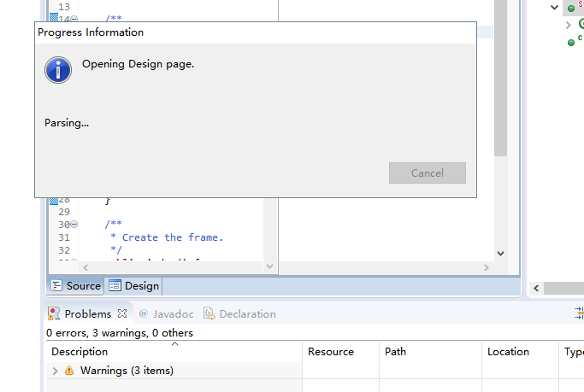The width and height of the screenshot is (584, 392).
Task: Collapse the Javadoc comment at line 30
Action: pos(74,225)
